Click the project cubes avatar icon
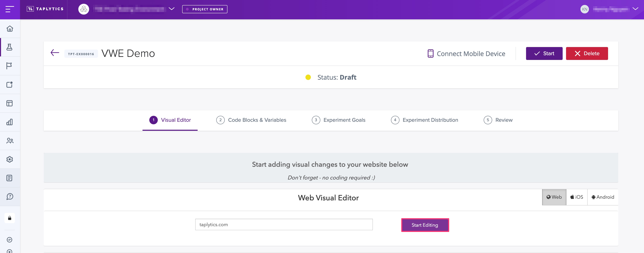This screenshot has width=644, height=253. click(x=84, y=9)
